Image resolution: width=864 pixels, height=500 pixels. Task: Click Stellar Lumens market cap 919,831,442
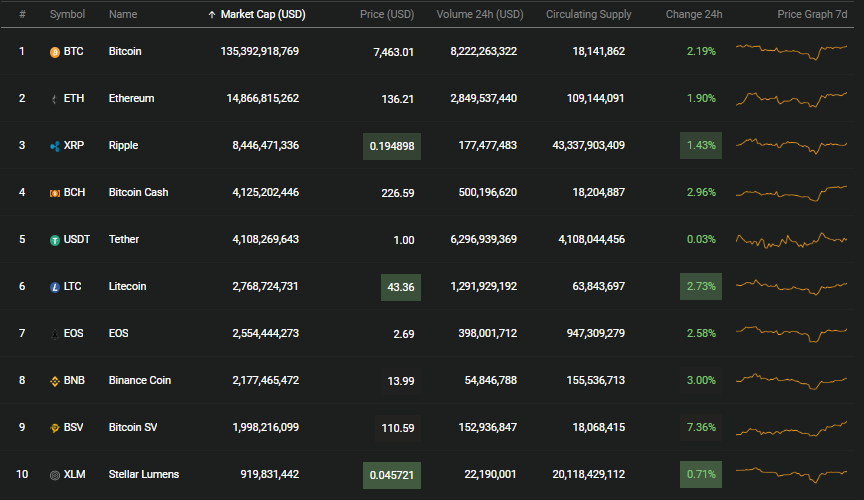(x=269, y=474)
